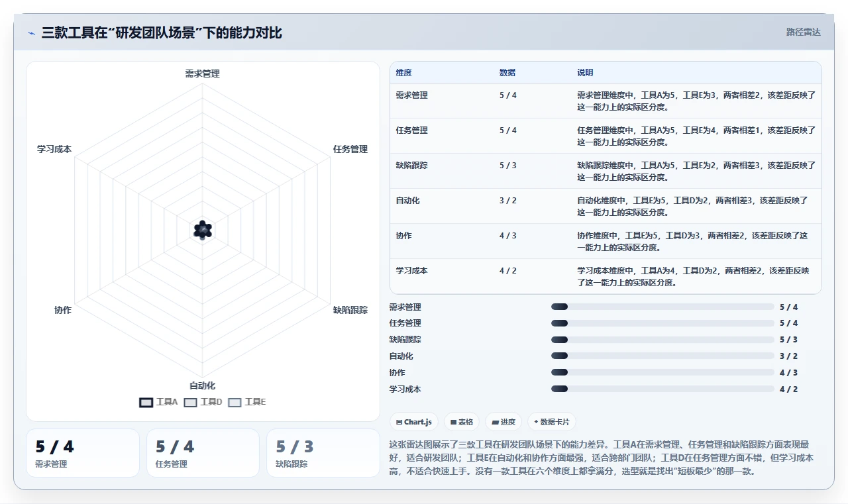Click the 学习成本 axis label on the radar chart
Viewport: 848px width, 504px height.
(x=54, y=149)
